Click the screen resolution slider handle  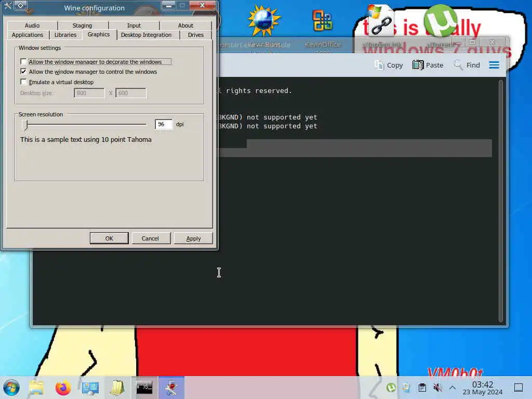pyautogui.click(x=25, y=125)
